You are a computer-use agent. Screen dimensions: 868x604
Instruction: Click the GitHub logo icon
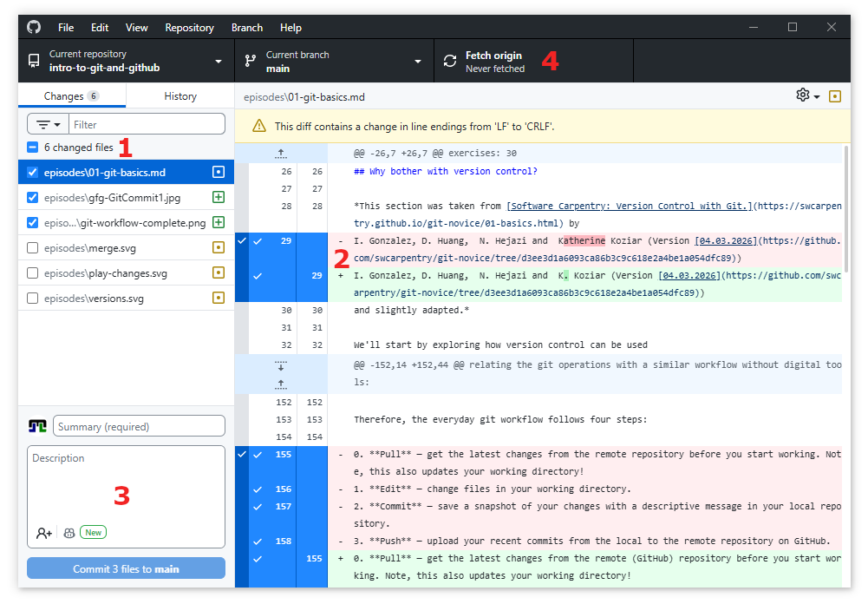[33, 27]
